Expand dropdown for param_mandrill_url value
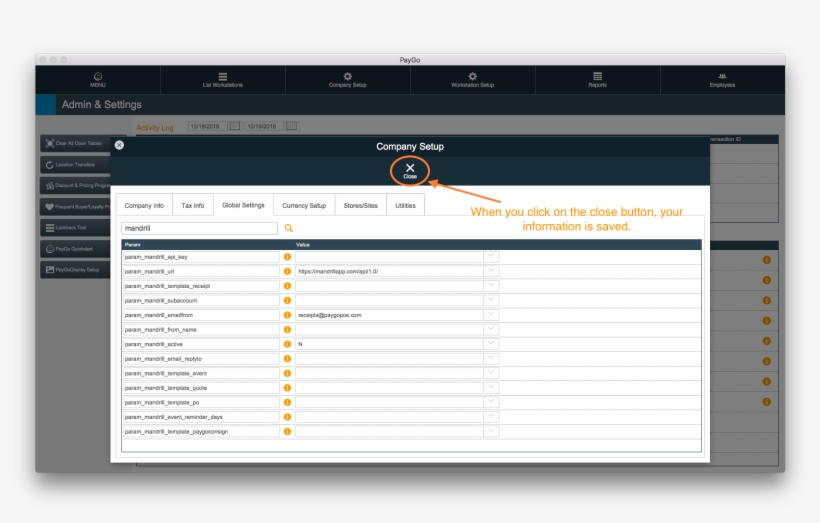The image size is (820, 523). pyautogui.click(x=491, y=271)
